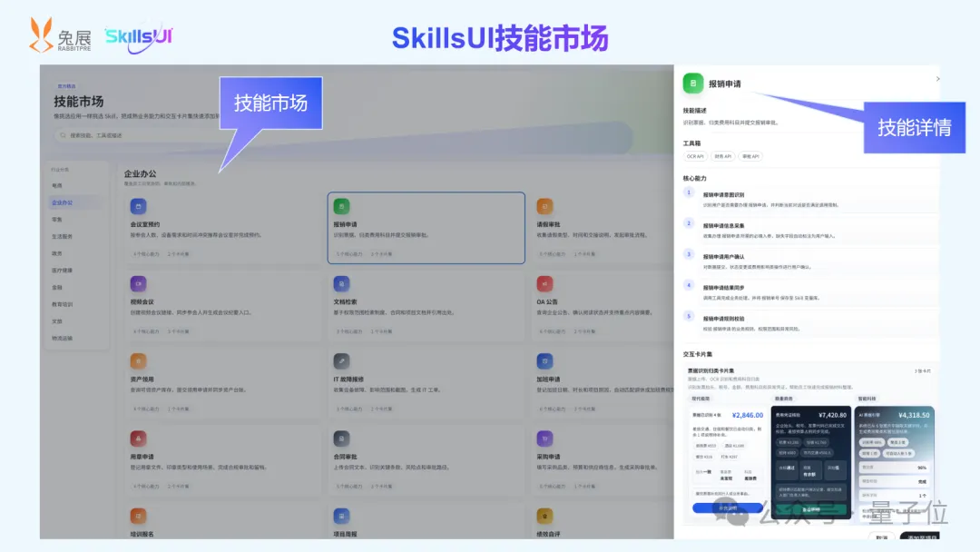Click the IT 故障报修 card title
This screenshot has width=980, height=552.
click(x=348, y=379)
